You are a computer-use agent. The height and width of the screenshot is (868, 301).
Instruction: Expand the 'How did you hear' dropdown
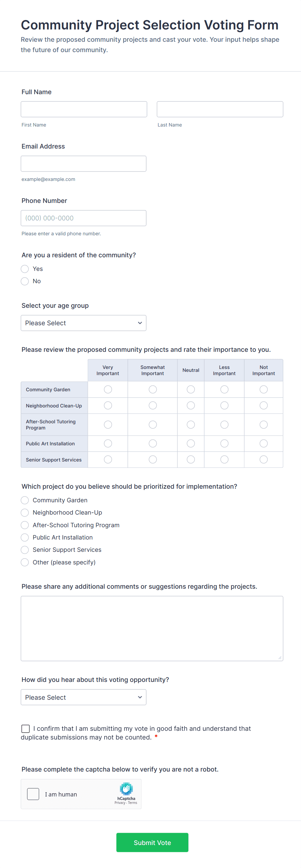click(x=84, y=697)
